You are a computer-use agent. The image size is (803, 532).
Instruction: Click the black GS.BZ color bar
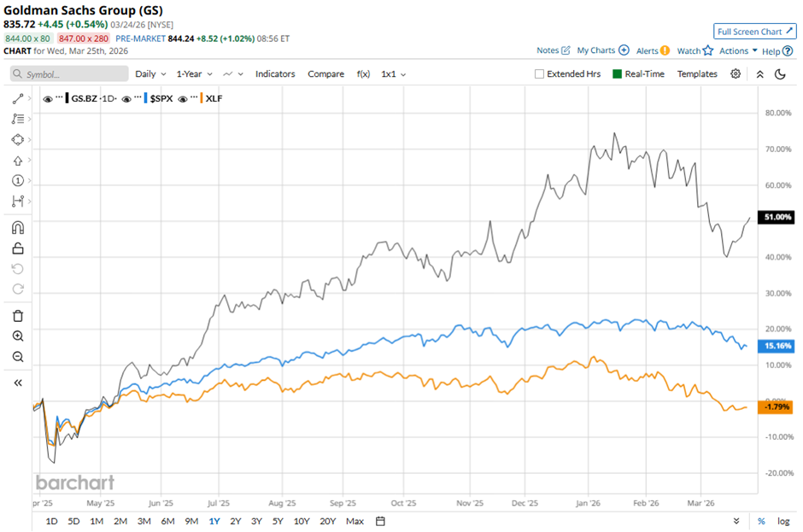pos(67,98)
